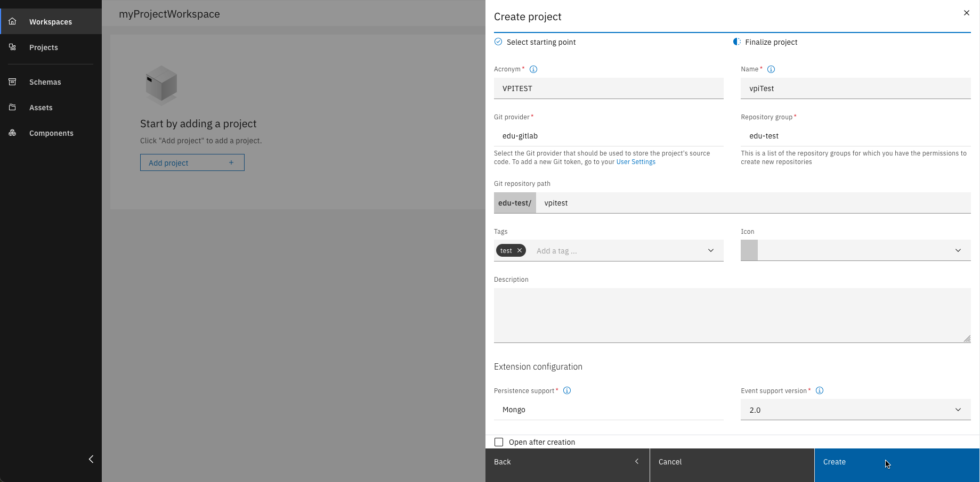Screen dimensions: 980x482
Task: Open the Icon selection dropdown
Action: pos(958,250)
